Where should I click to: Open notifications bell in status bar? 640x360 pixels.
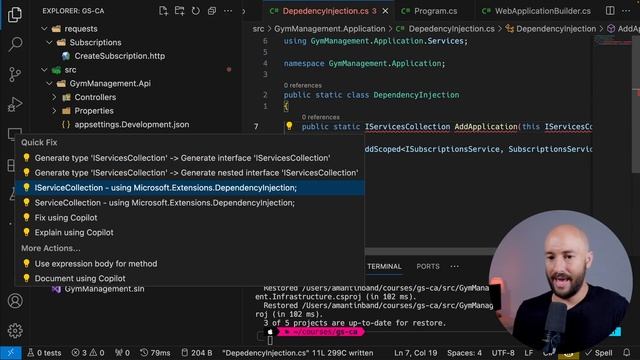coord(627,352)
